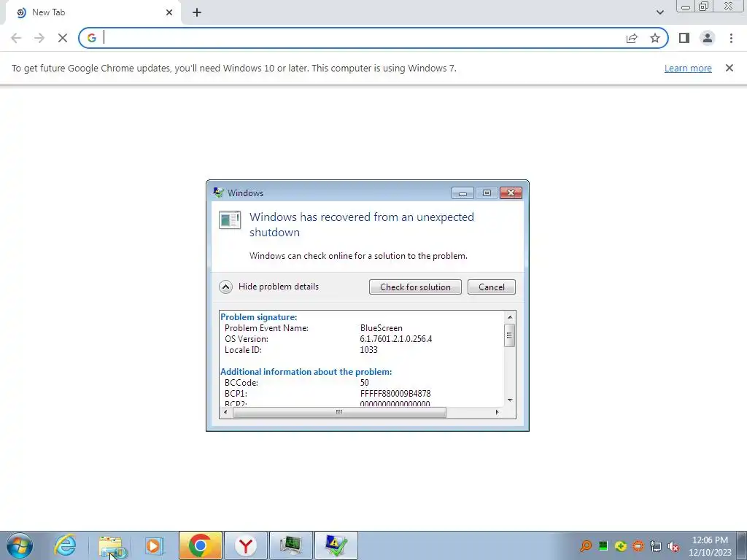The height and width of the screenshot is (560, 747).
Task: Launch Internet Explorer from the taskbar
Action: pyautogui.click(x=65, y=545)
